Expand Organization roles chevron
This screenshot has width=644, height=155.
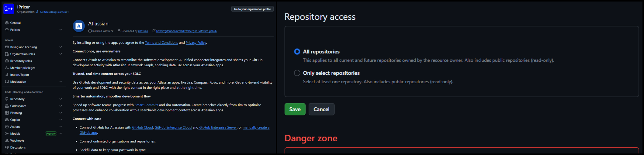(61, 54)
